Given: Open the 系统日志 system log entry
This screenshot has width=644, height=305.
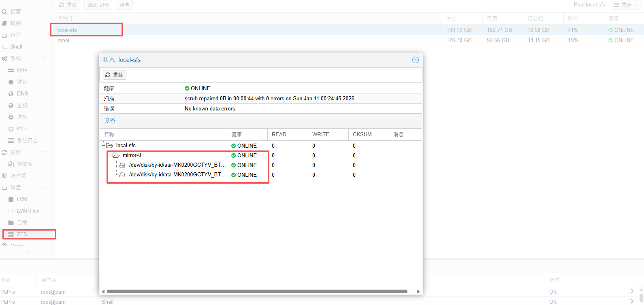Looking at the screenshot, I should [27, 141].
